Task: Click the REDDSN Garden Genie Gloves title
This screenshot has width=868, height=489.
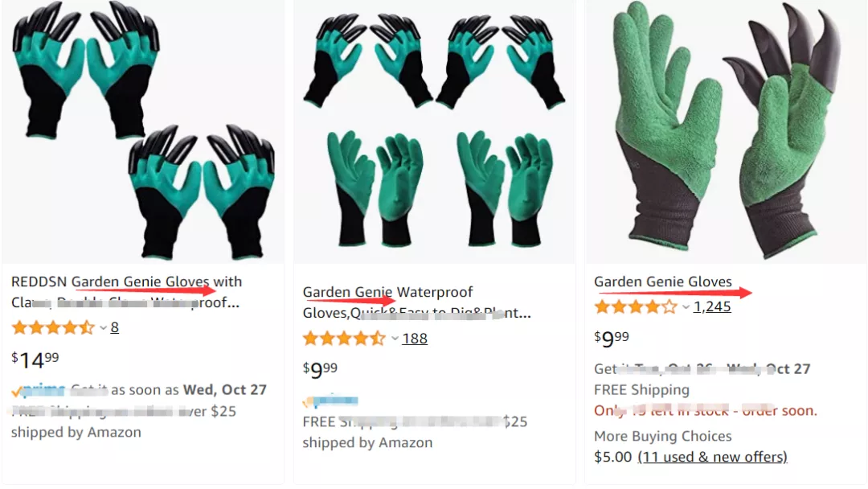Action: pos(126,292)
